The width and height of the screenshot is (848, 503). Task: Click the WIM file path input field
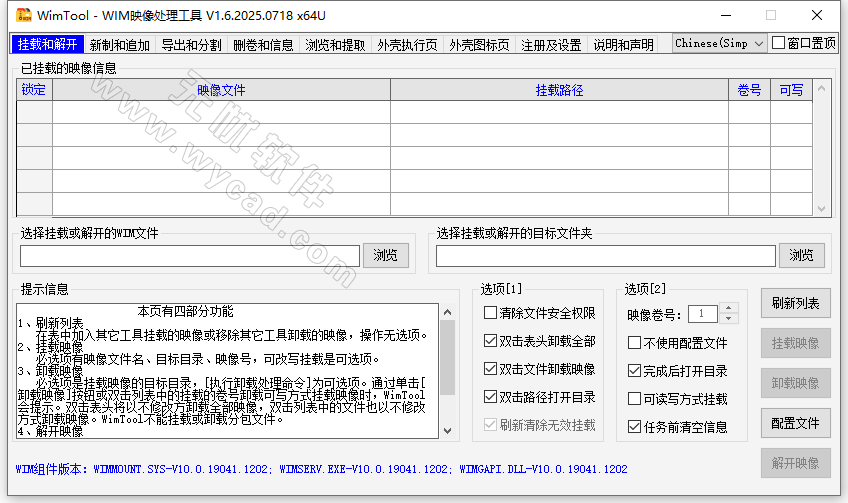[190, 256]
